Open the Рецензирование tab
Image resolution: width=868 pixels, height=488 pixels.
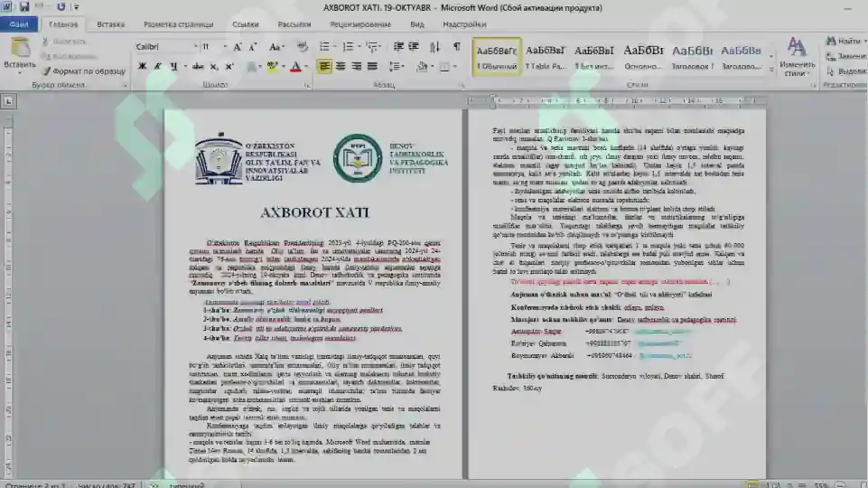pos(360,24)
